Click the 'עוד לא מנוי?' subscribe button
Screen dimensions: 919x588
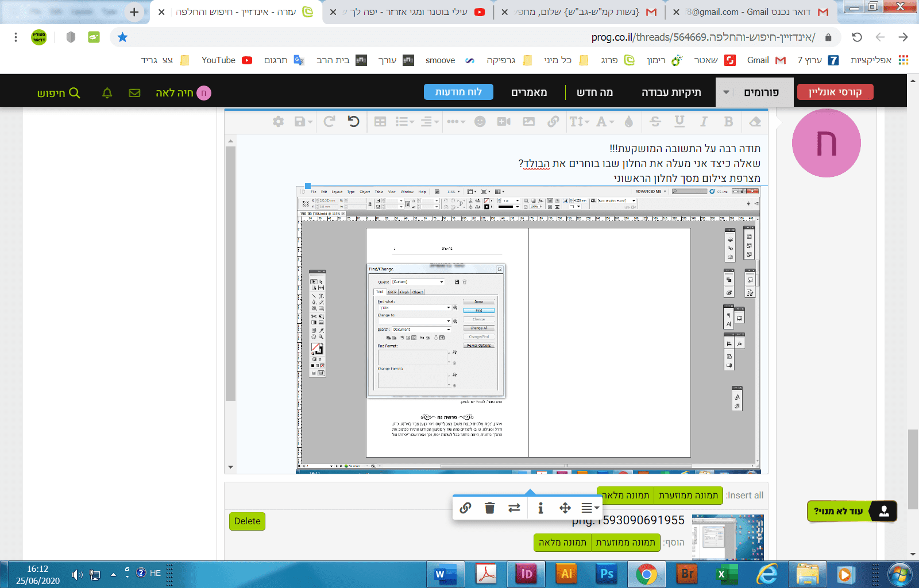coord(852,511)
